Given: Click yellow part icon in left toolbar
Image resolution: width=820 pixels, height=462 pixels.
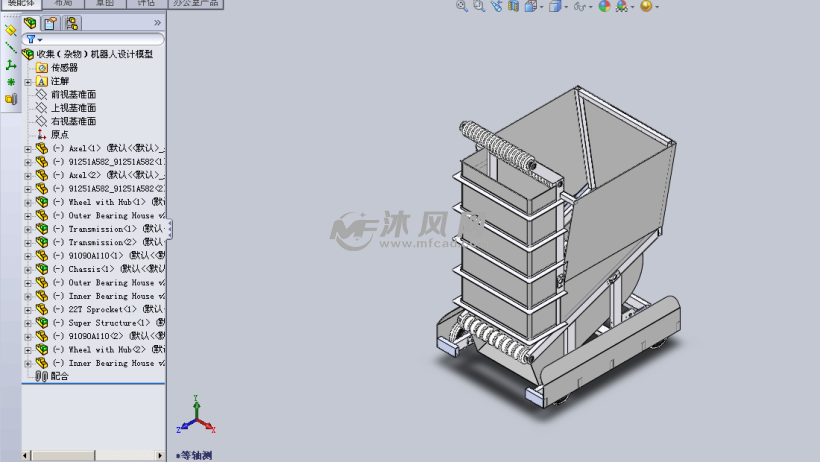Looking at the screenshot, I should pyautogui.click(x=10, y=99).
